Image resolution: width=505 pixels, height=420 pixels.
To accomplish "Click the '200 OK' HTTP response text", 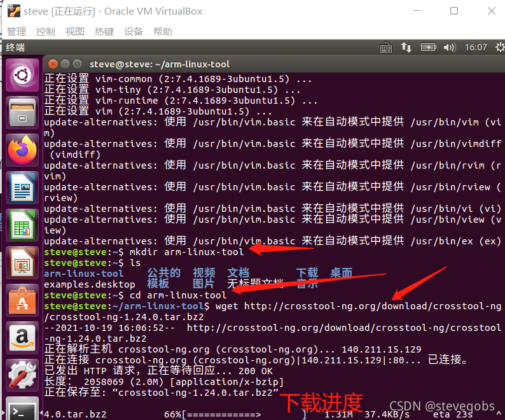I will 256,371.
